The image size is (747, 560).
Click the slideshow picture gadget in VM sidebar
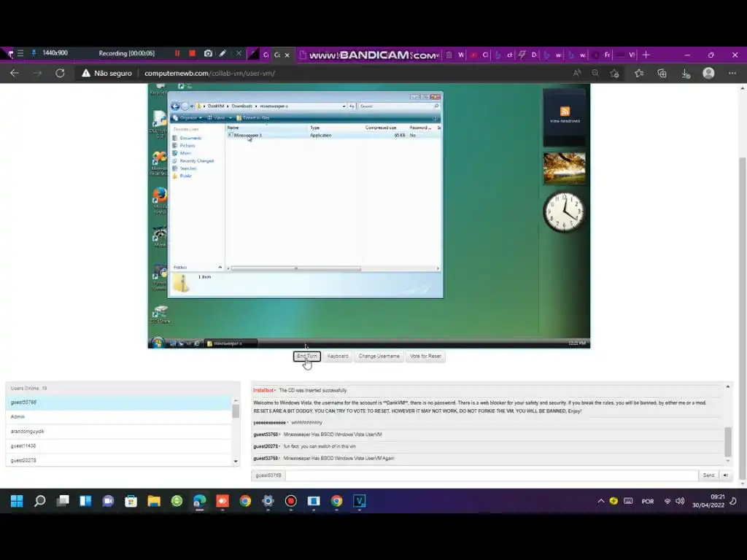coord(565,168)
